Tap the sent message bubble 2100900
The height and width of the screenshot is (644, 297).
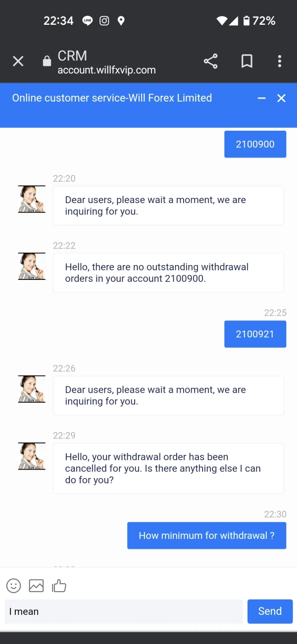pyautogui.click(x=255, y=144)
